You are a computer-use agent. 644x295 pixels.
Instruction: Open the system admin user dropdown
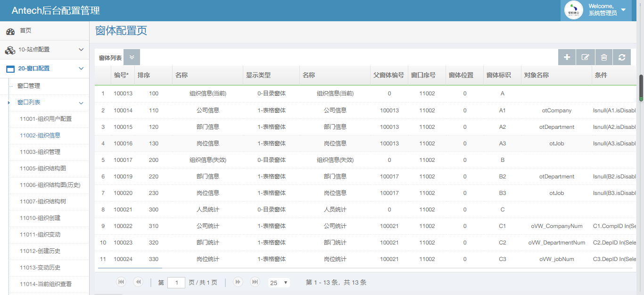click(623, 10)
